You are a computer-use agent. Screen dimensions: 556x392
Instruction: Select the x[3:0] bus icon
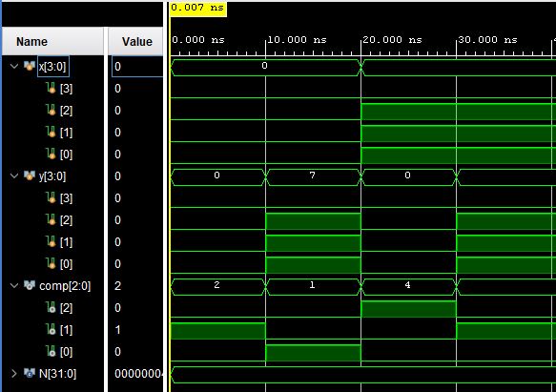coord(30,66)
